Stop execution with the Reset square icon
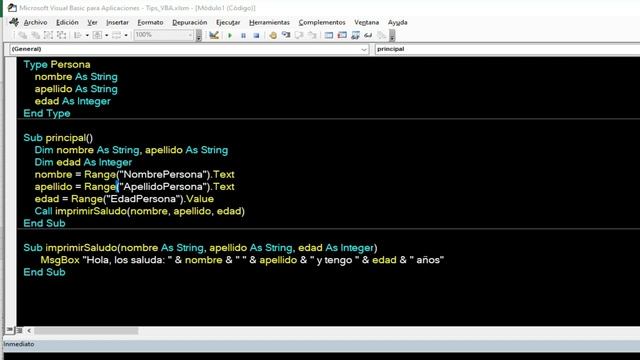 click(256, 36)
